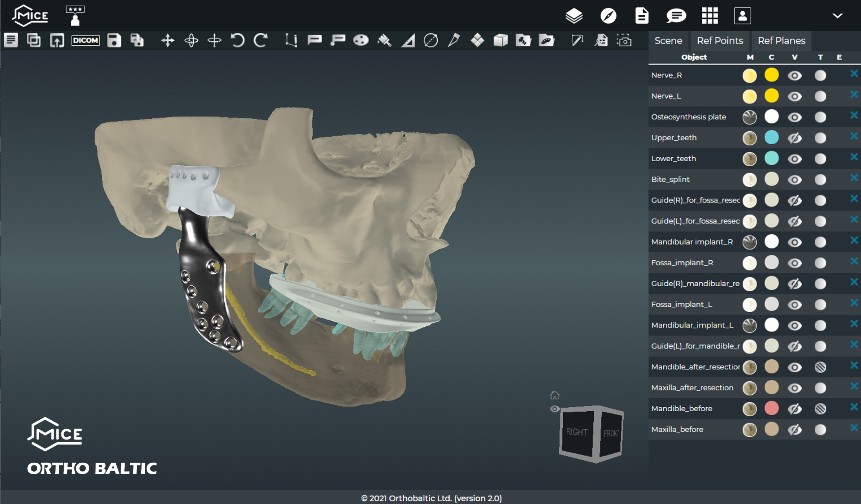
Task: Click the rated user icon near logo
Action: 75,16
